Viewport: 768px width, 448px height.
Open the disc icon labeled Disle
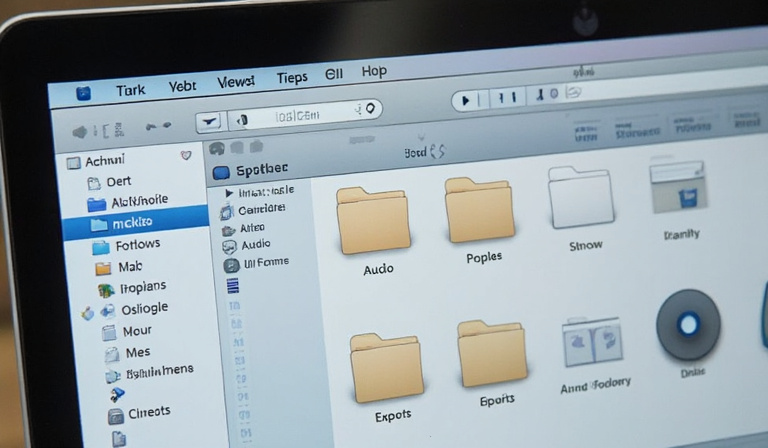coord(688,325)
